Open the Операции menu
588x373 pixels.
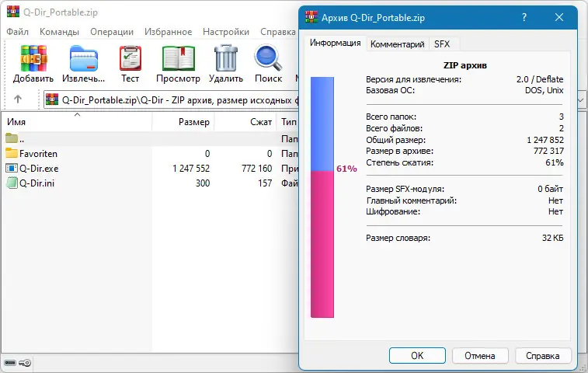tap(112, 32)
